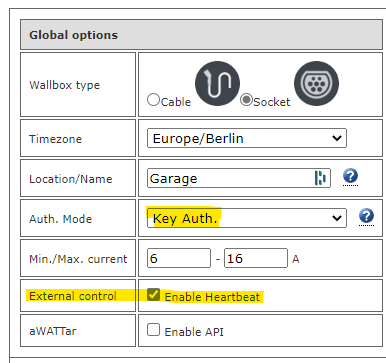Click the ampere unit label A
386x363 pixels.
pyautogui.click(x=296, y=259)
